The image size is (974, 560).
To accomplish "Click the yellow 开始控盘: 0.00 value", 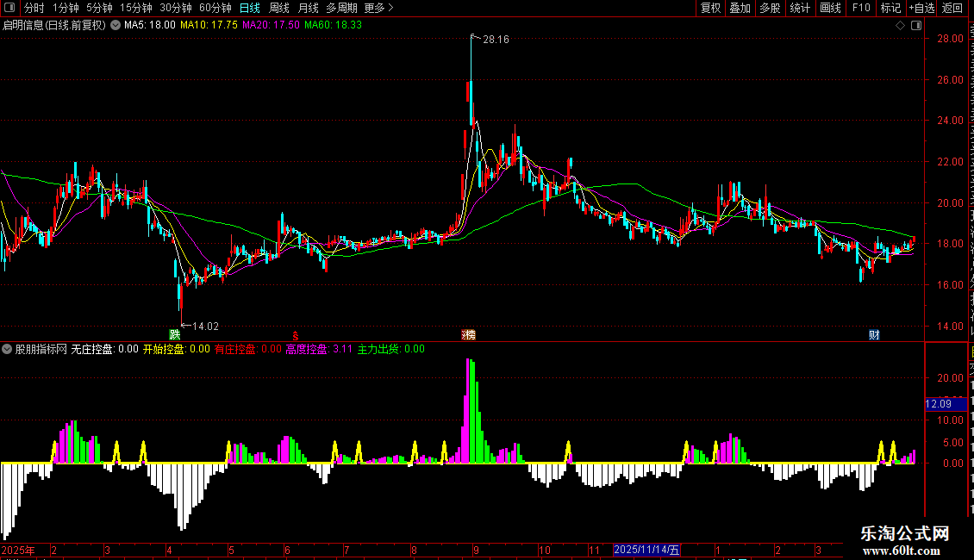I will (x=177, y=349).
